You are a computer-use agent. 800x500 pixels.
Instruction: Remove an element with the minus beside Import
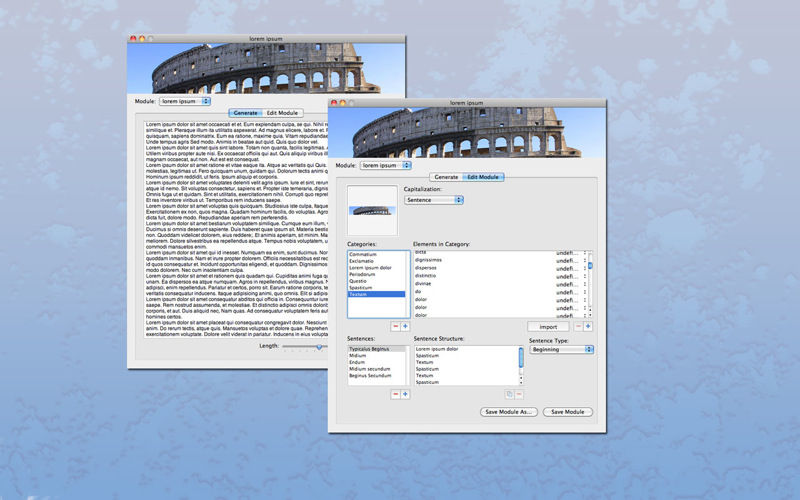tap(579, 327)
